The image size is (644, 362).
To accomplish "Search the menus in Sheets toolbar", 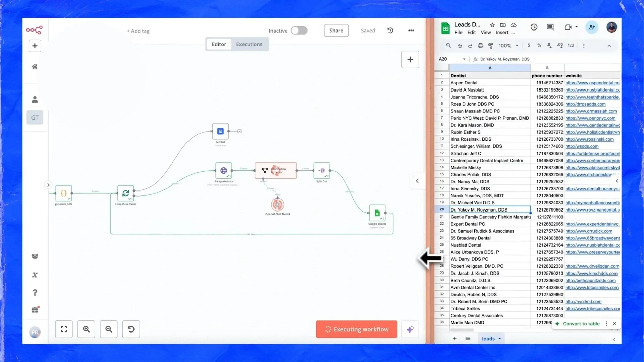I will click(x=448, y=45).
